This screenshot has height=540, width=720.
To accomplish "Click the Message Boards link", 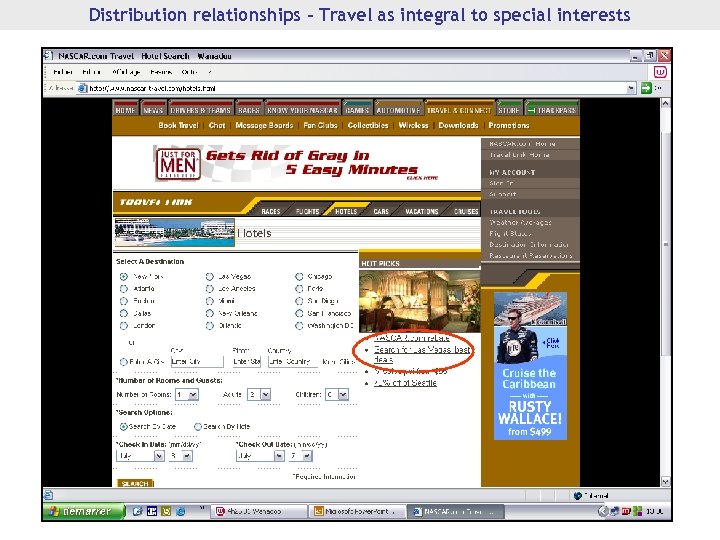I will [264, 125].
